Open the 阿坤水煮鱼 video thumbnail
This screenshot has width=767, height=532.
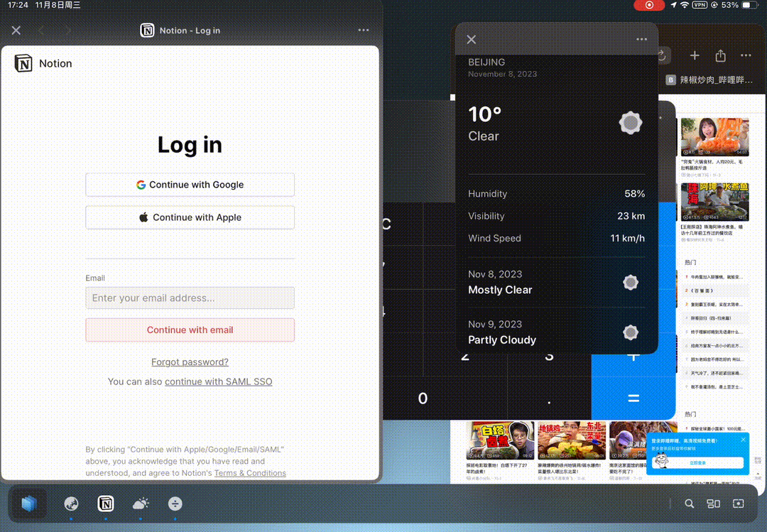point(714,202)
